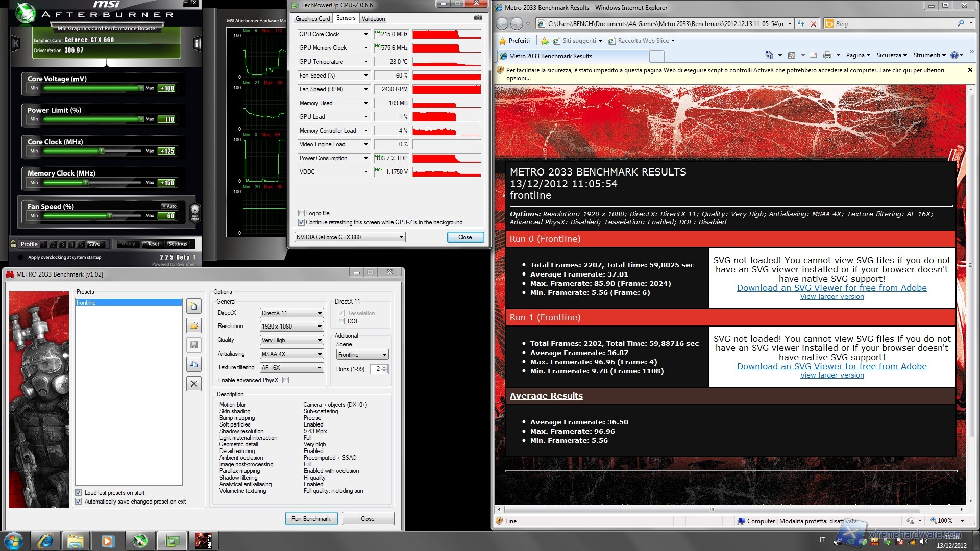The image size is (980, 551).
Task: Toggle the Enable advanced PhysX checkbox
Action: tap(286, 380)
